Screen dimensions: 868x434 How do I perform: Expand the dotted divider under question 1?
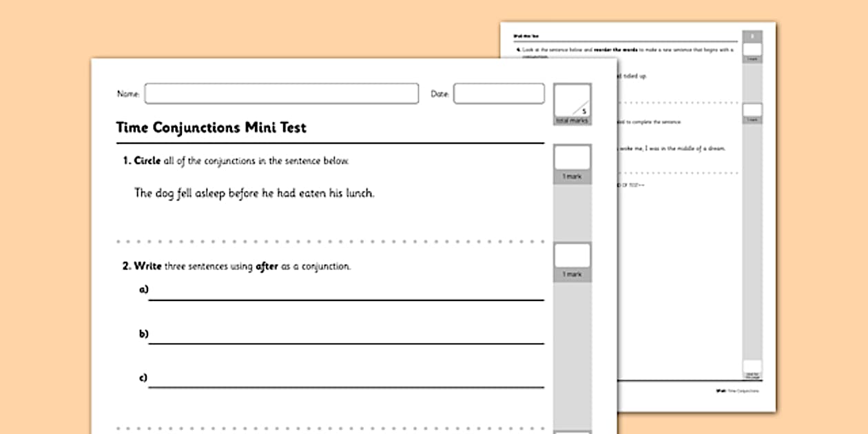coord(324,242)
